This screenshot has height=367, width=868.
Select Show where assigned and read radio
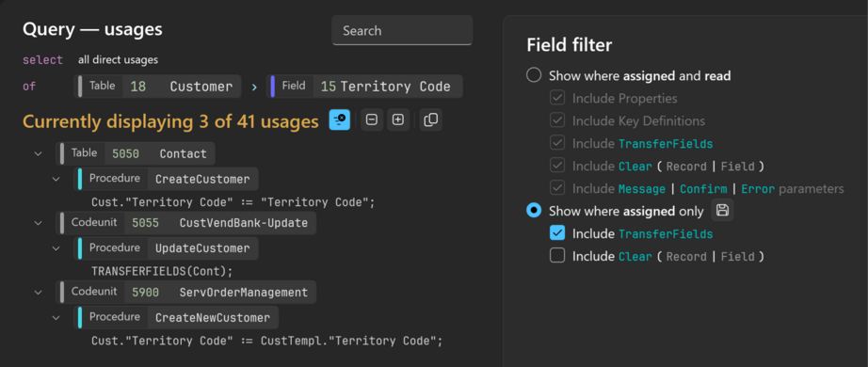click(x=534, y=75)
